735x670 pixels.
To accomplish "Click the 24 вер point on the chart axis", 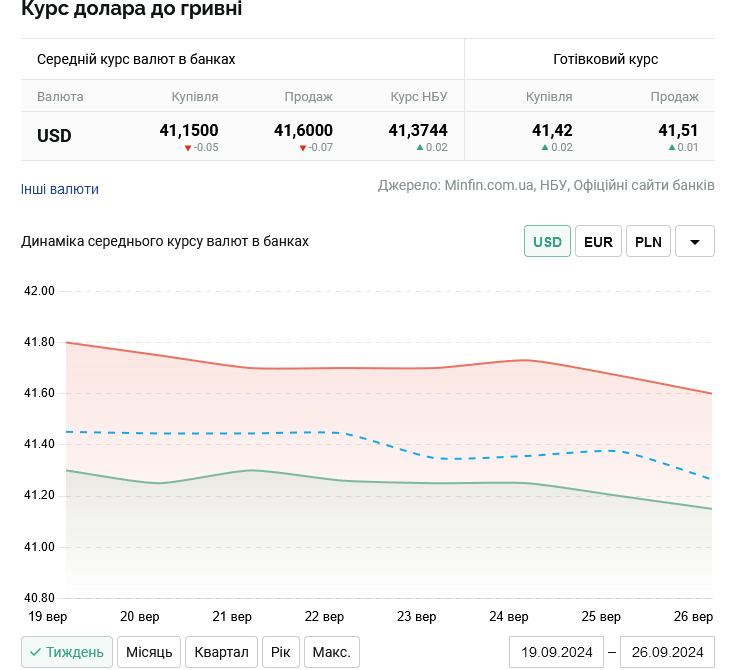I will click(510, 616).
